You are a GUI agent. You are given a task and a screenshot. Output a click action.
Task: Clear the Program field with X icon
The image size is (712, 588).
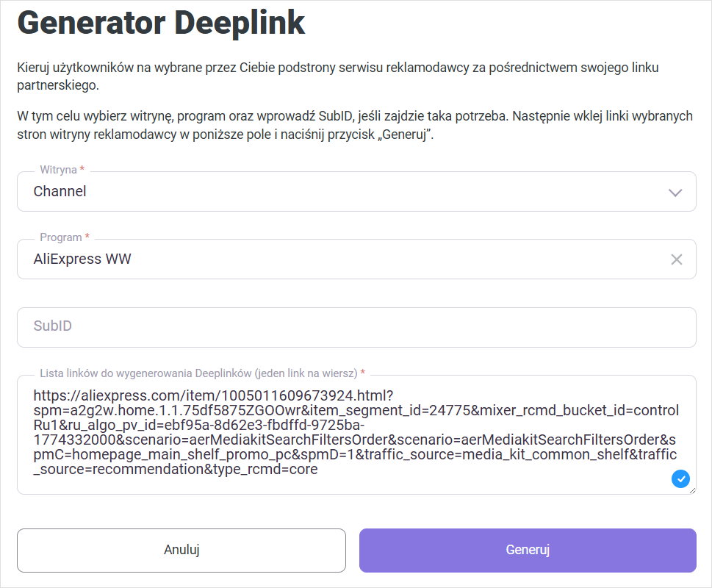click(676, 259)
